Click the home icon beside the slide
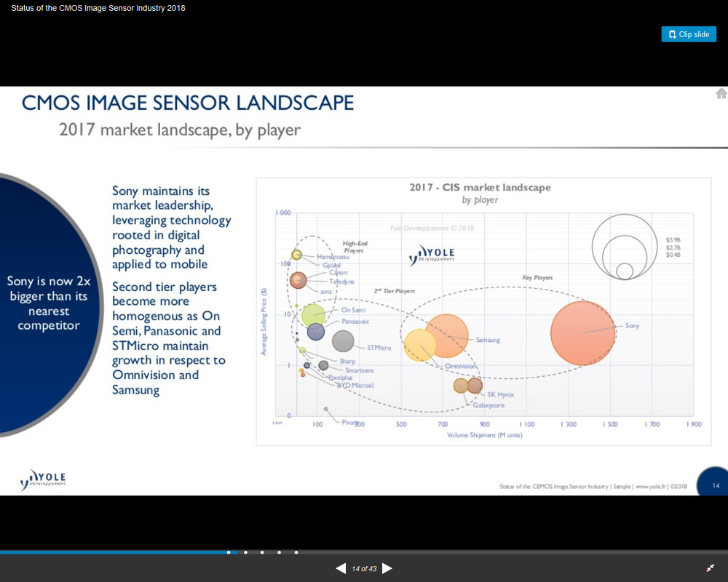The height and width of the screenshot is (582, 728). [721, 93]
